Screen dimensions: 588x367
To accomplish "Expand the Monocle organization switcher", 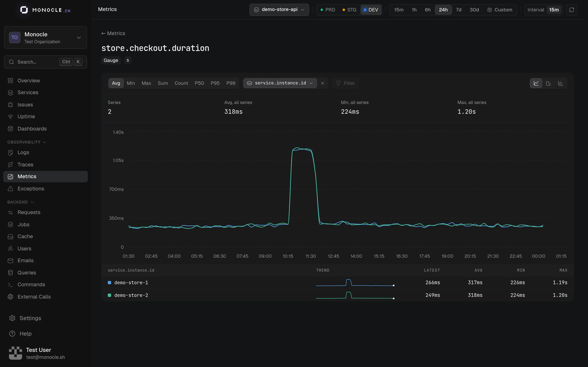I will tap(46, 38).
